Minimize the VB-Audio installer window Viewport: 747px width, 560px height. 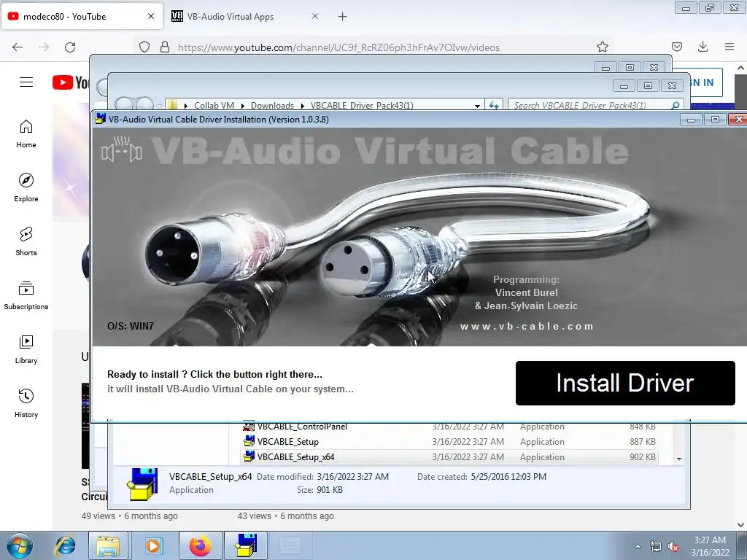[x=691, y=119]
